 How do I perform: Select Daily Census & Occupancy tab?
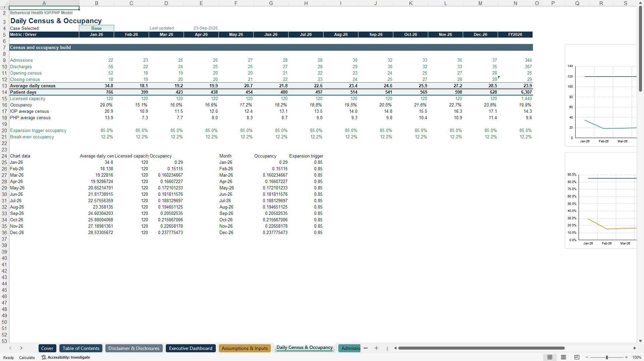304,348
